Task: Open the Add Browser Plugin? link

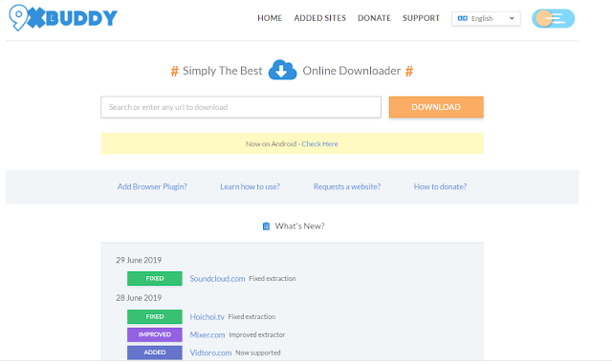Action: 152,186
